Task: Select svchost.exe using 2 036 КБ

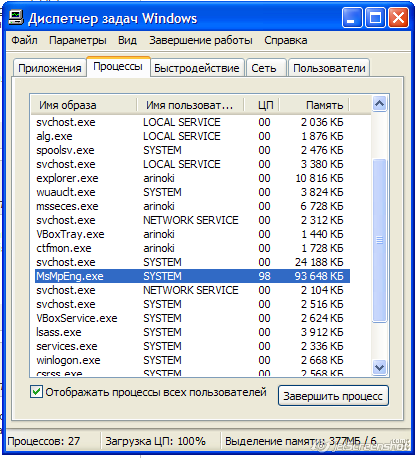Action: pos(192,122)
